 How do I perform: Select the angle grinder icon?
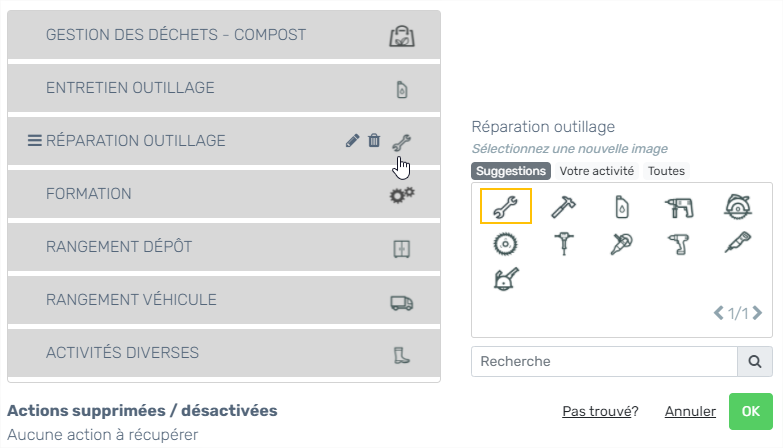[x=622, y=244]
